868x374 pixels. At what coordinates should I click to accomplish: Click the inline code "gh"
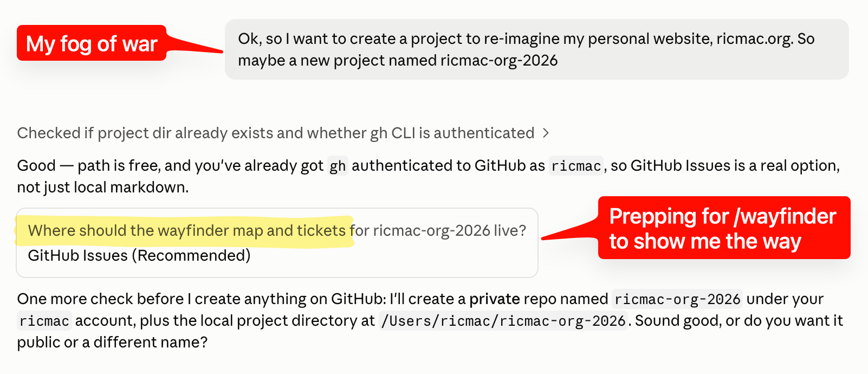[338, 166]
